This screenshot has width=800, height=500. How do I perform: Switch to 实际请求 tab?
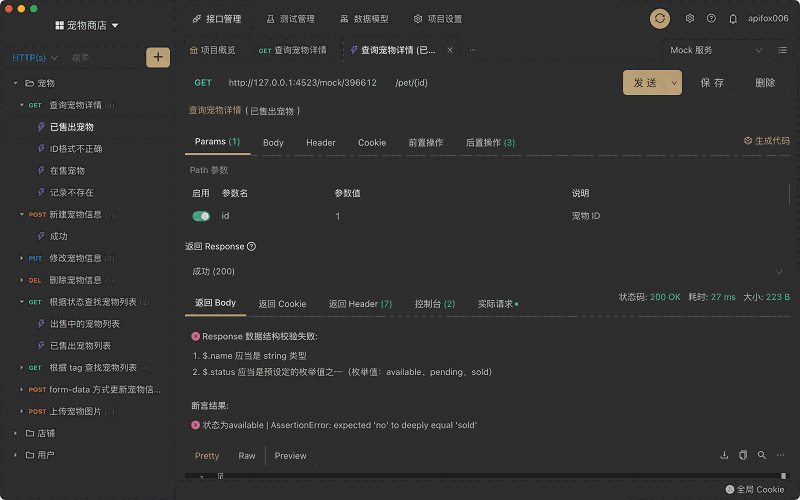497,304
